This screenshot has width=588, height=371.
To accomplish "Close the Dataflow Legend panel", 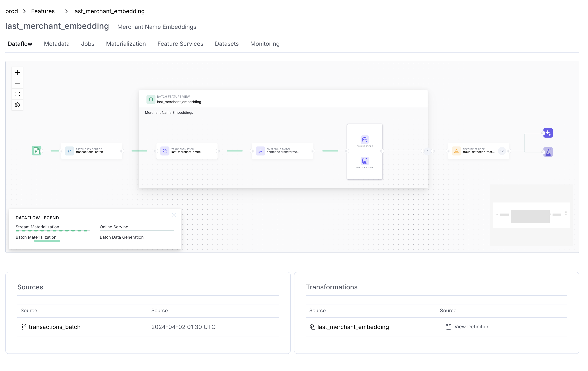I will click(174, 215).
